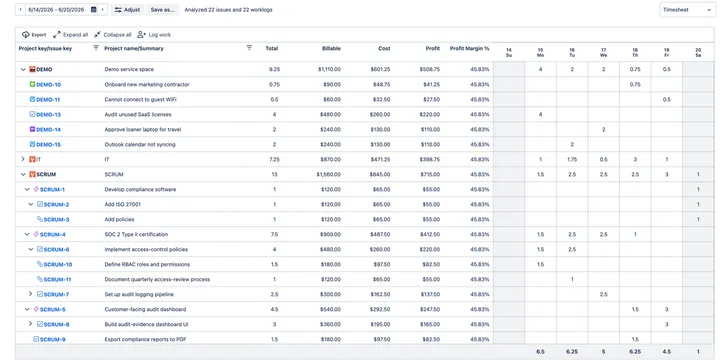This screenshot has height=360, width=720.
Task: Go to previous week arrow
Action: 21,10
